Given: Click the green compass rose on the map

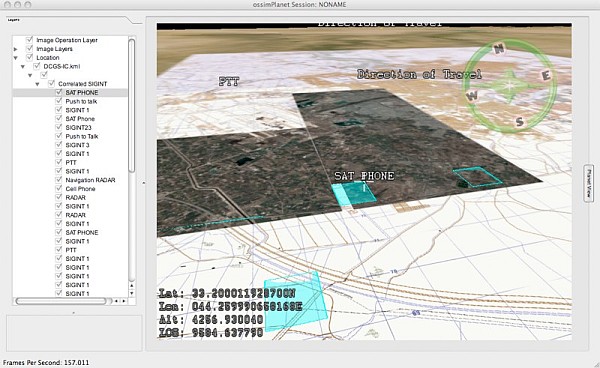Looking at the screenshot, I should click(x=510, y=86).
